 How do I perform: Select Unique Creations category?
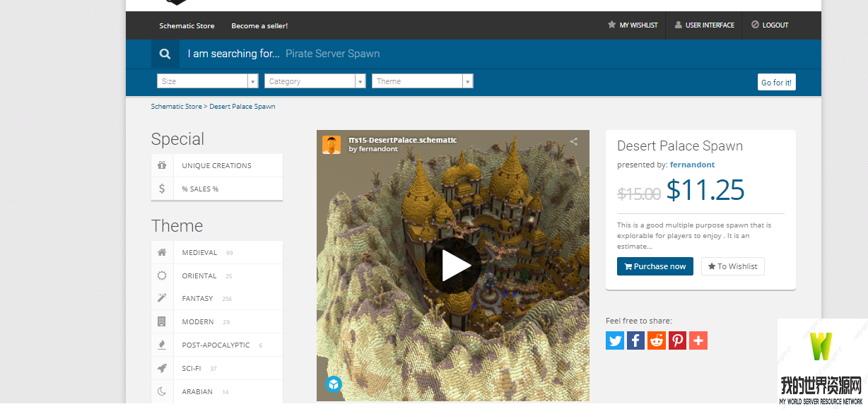click(217, 165)
